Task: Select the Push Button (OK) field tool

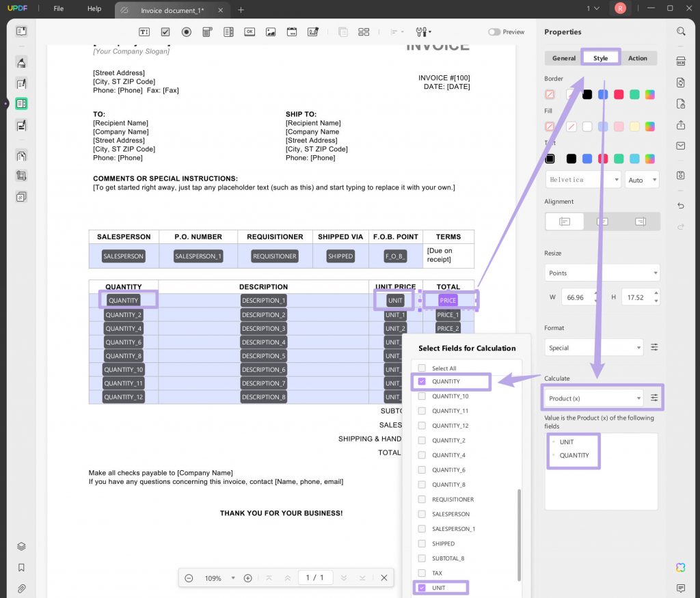Action: tap(250, 31)
